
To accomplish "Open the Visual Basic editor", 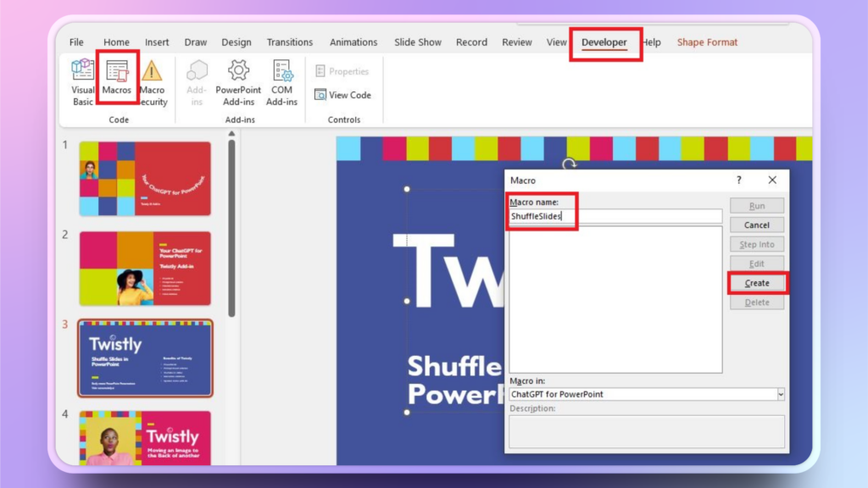I will click(83, 82).
